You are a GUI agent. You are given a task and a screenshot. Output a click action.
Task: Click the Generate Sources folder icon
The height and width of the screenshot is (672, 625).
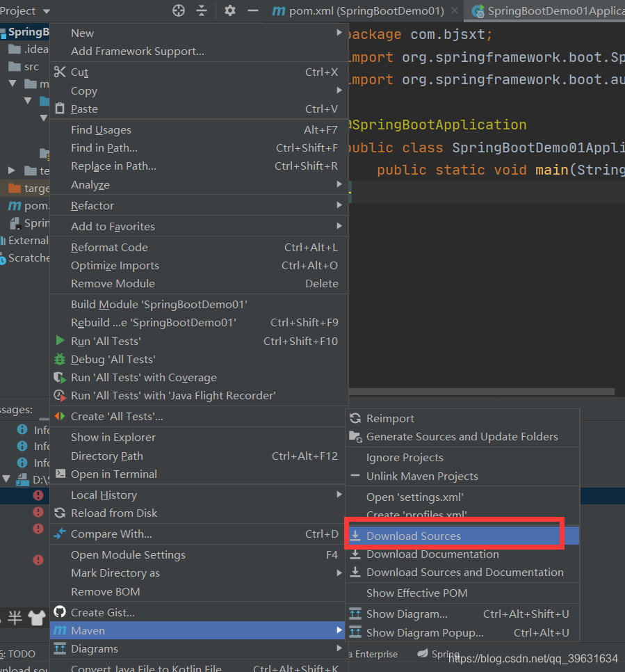(x=355, y=436)
